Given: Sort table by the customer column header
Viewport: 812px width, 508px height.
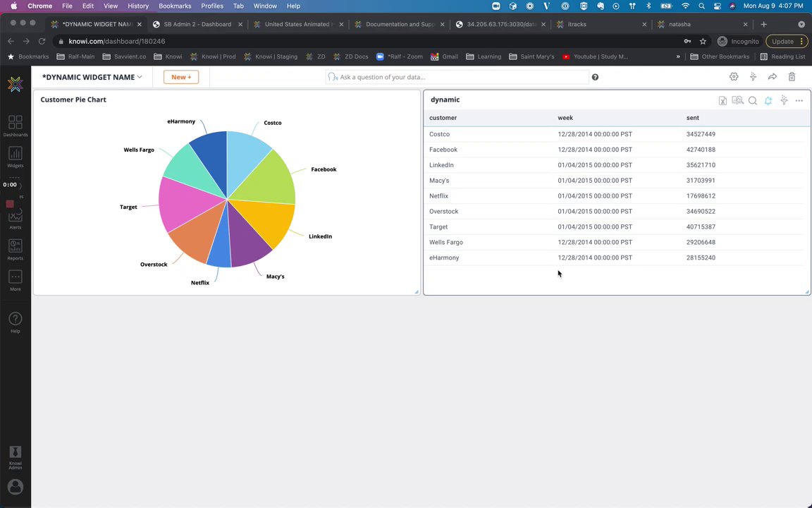Looking at the screenshot, I should [443, 119].
